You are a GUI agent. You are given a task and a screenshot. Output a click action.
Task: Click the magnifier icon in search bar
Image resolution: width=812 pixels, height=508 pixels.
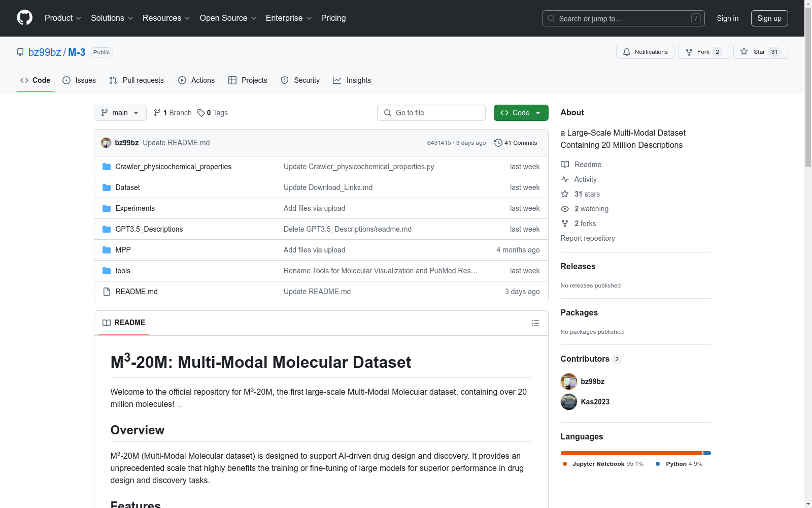(551, 18)
